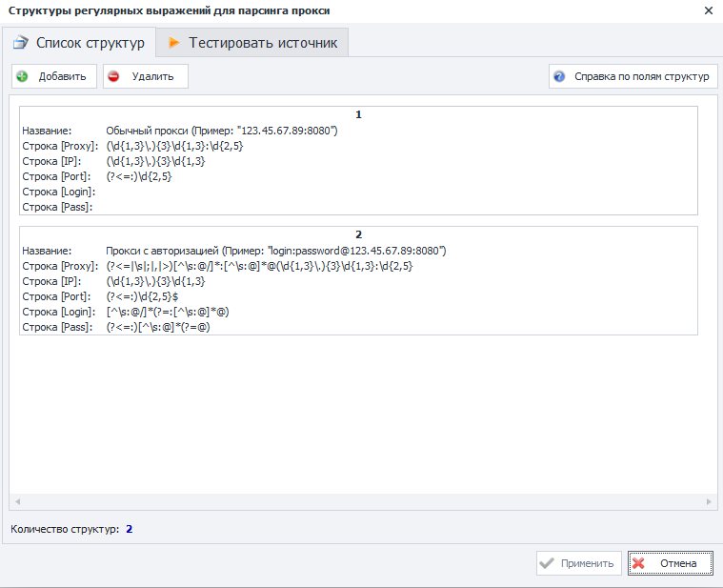This screenshot has width=723, height=588.
Task: Select structure 1 named Обычный прокси
Action: (x=221, y=131)
